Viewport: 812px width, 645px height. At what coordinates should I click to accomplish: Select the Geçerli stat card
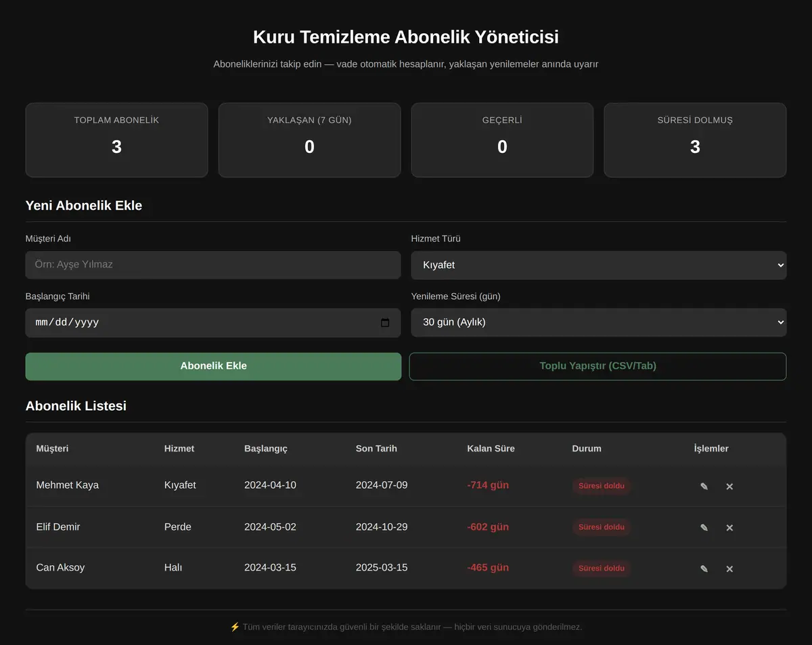[x=502, y=140]
